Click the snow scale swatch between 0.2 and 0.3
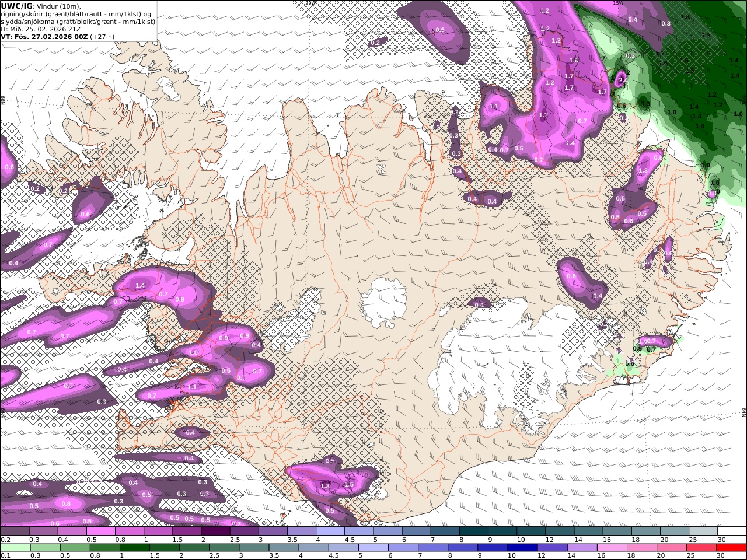The image size is (747, 560). pyautogui.click(x=15, y=531)
